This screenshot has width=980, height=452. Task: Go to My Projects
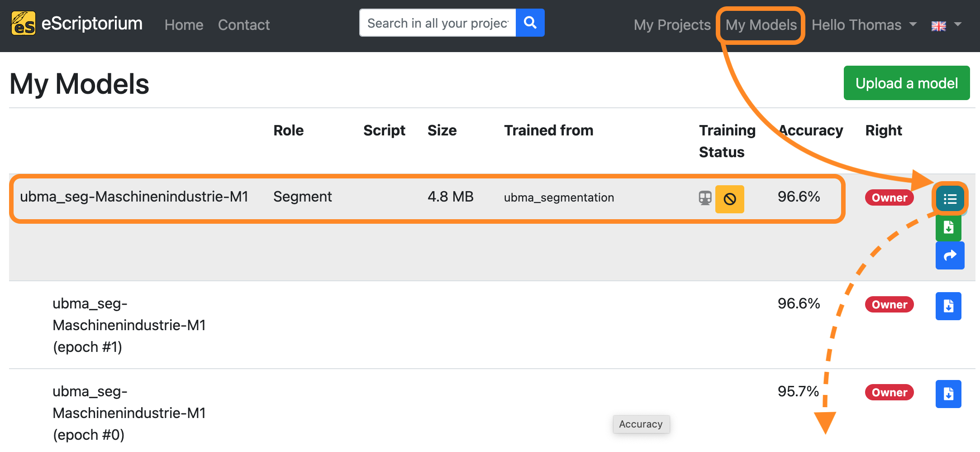[672, 25]
